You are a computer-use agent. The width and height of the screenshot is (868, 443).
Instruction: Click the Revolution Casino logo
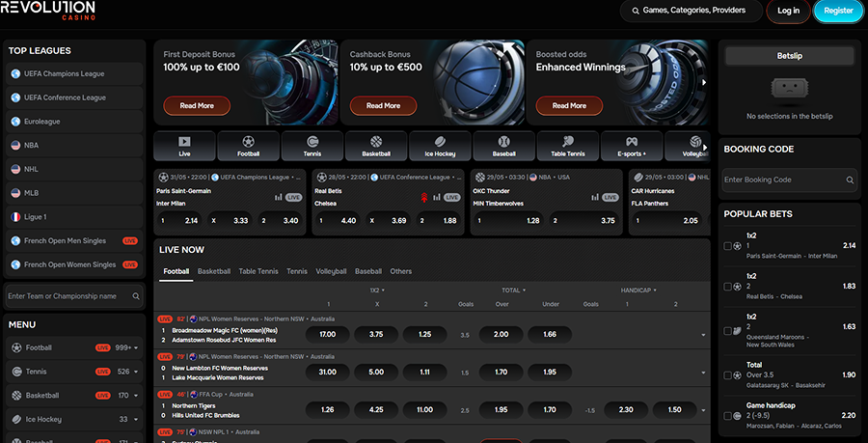point(47,10)
